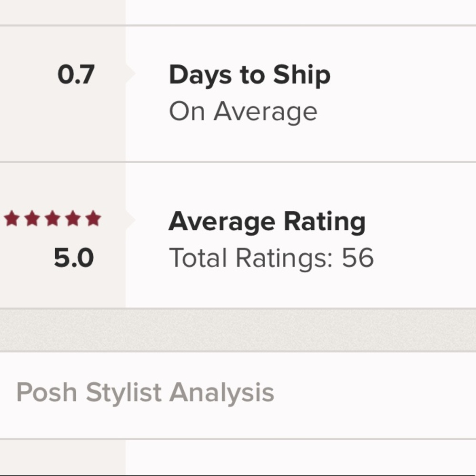The image size is (476, 476).
Task: Click the fourth star in the average rating
Action: [x=73, y=218]
